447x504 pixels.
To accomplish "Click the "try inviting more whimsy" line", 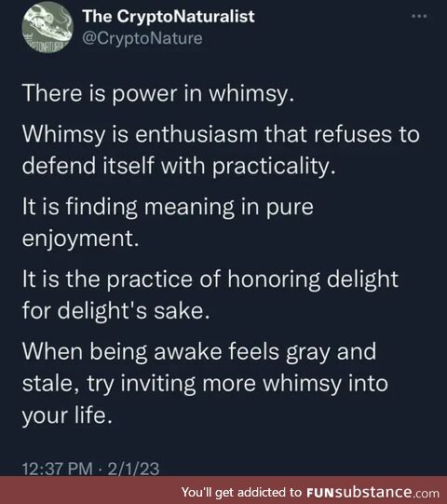I will pyautogui.click(x=205, y=384).
